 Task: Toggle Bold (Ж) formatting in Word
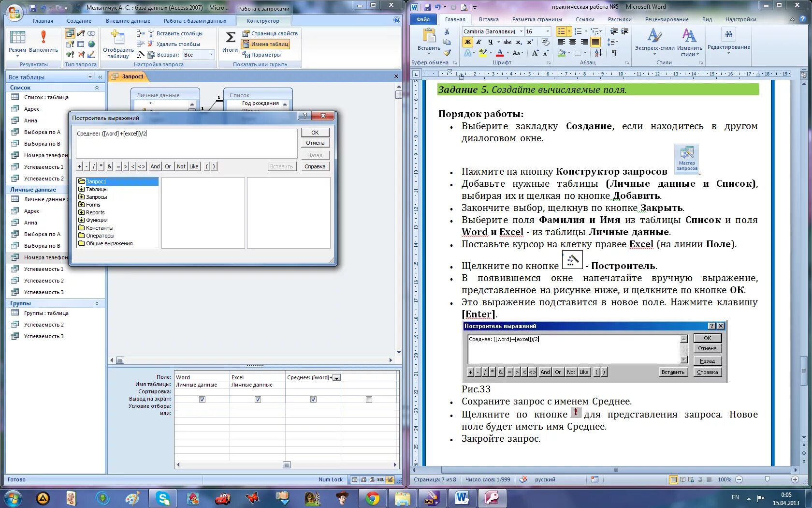click(467, 42)
